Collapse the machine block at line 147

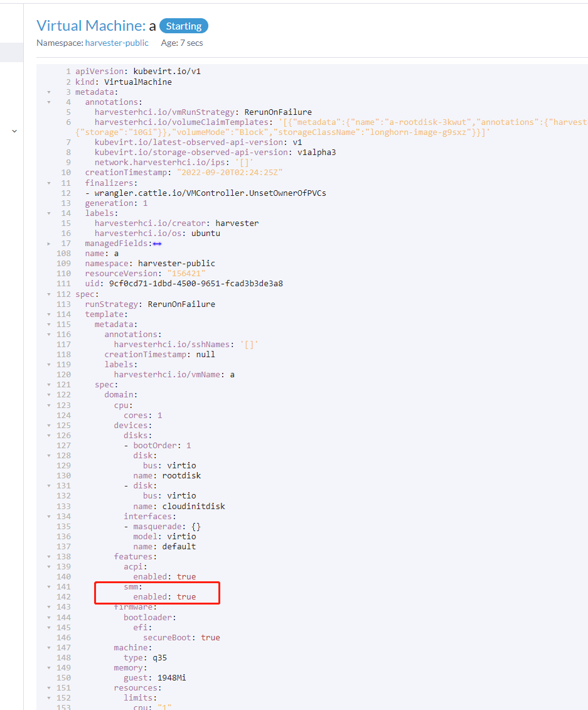click(49, 647)
